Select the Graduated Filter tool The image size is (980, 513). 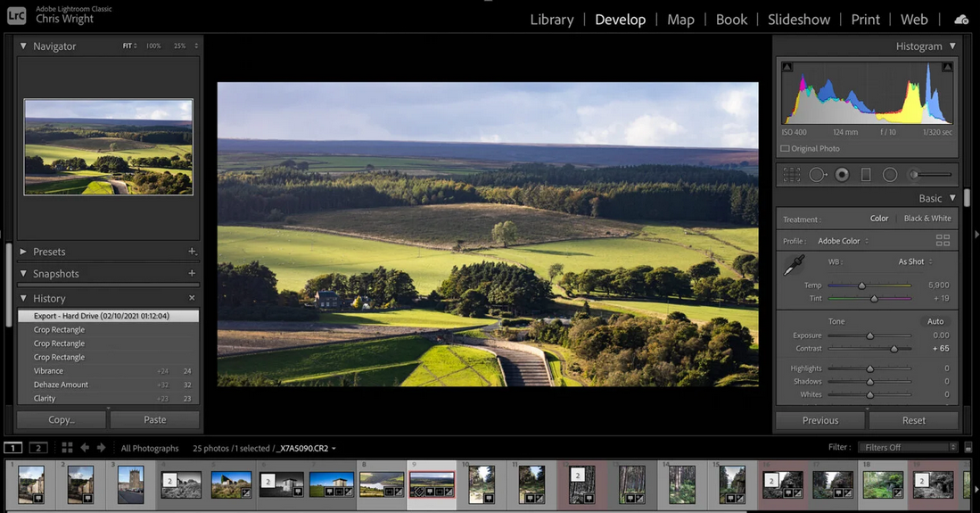[866, 175]
